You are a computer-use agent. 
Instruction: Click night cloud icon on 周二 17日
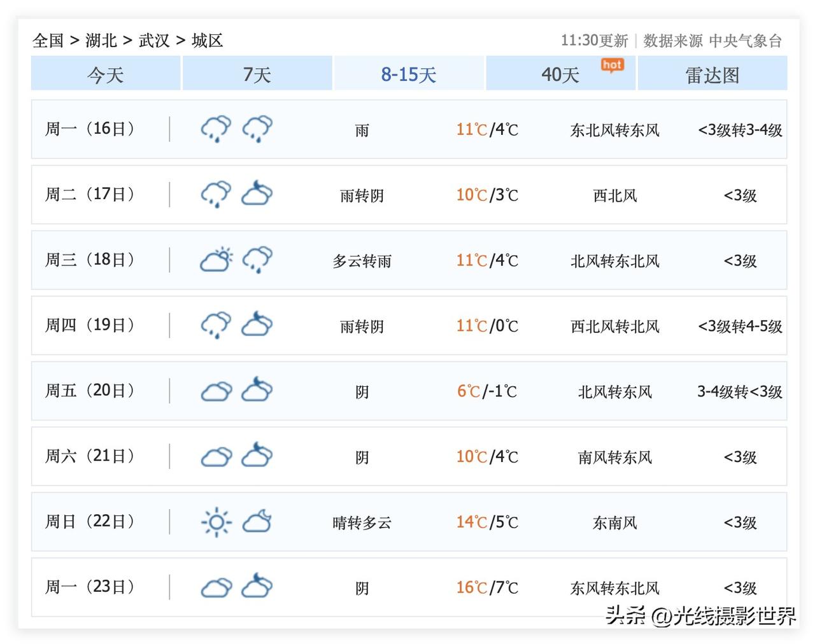257,193
